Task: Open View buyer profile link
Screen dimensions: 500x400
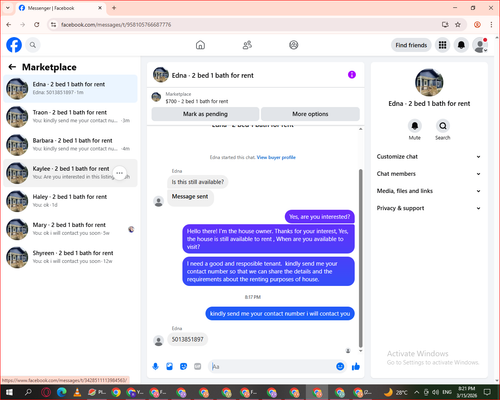Action: pyautogui.click(x=276, y=157)
